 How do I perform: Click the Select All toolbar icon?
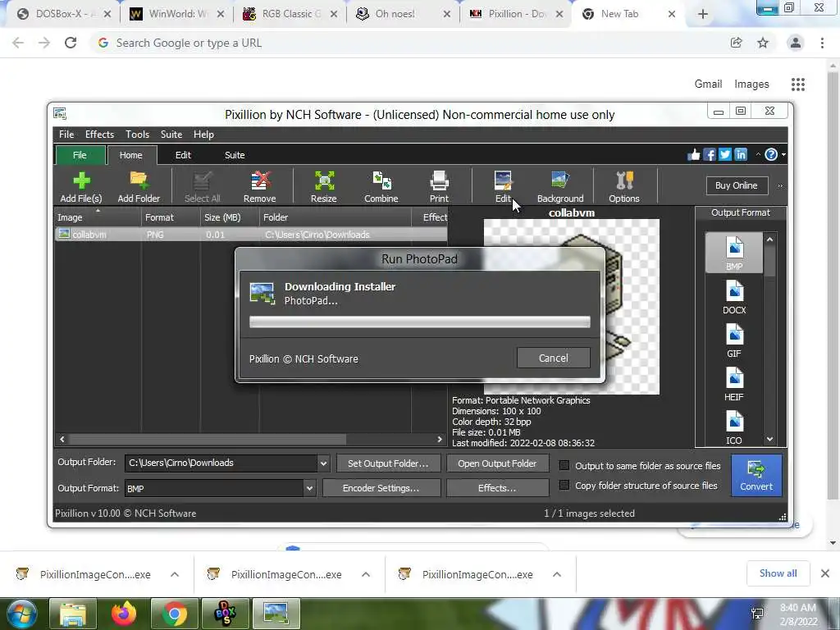[202, 186]
